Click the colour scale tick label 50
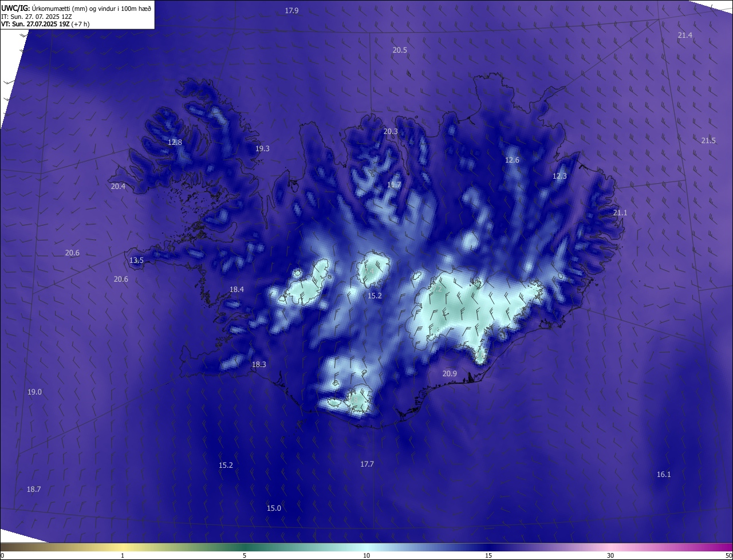Viewport: 733px width, 560px height. coord(728,556)
